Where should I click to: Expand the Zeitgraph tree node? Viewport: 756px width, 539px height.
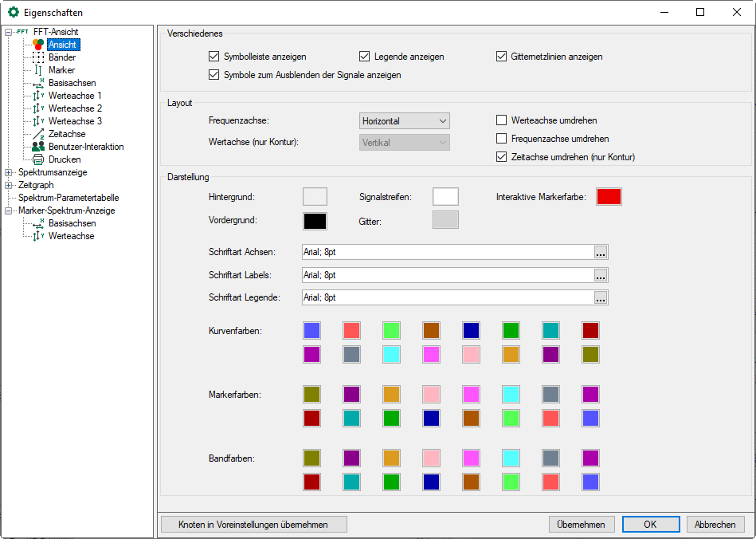[9, 185]
